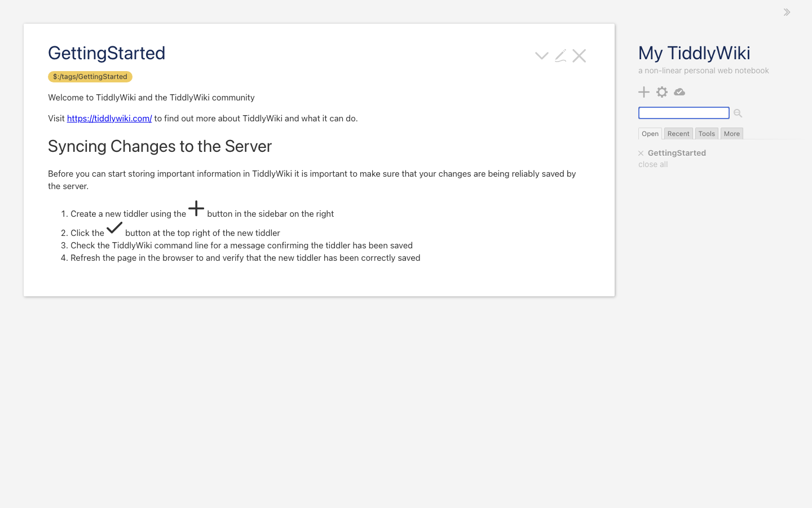This screenshot has height=508, width=812.
Task: Hide the sidebar with the double chevron
Action: (787, 12)
